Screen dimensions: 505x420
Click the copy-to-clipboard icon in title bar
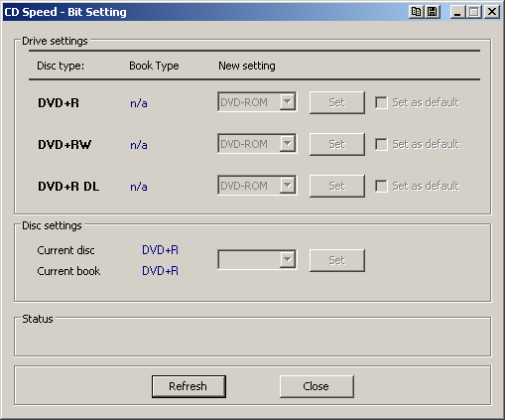pyautogui.click(x=416, y=12)
